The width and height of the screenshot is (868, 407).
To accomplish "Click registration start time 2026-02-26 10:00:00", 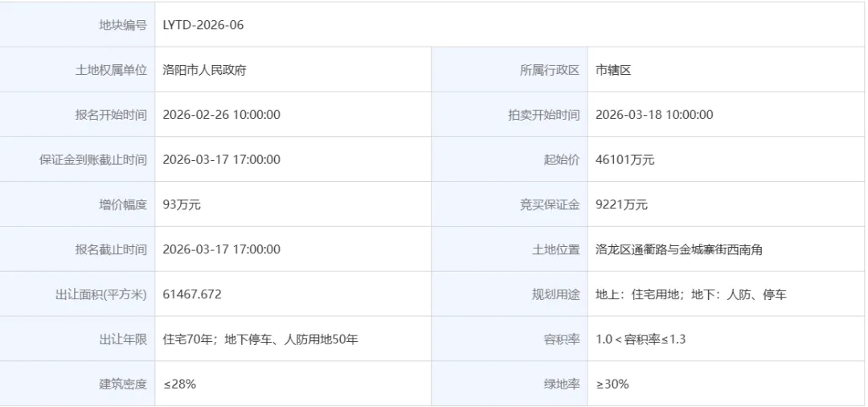I will [x=222, y=115].
